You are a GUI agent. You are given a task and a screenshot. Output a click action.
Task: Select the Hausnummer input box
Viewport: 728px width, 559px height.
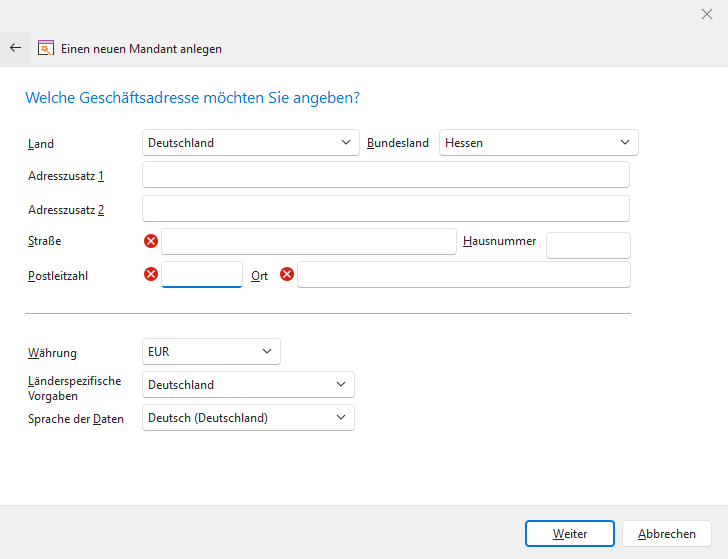click(x=588, y=245)
